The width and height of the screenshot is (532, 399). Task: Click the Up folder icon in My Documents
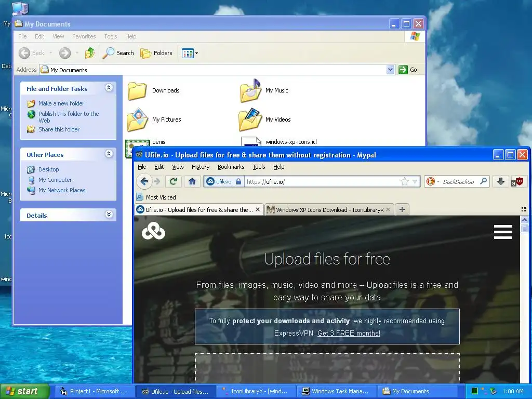[90, 53]
